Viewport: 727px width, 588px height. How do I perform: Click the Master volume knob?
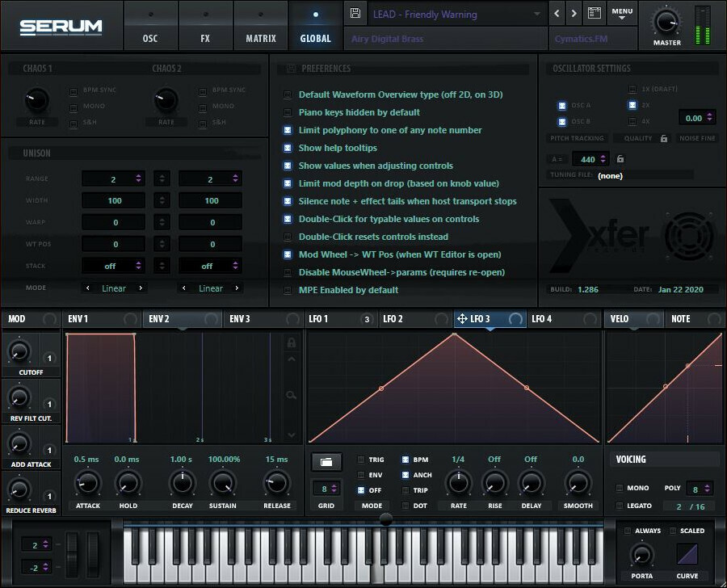pos(666,22)
